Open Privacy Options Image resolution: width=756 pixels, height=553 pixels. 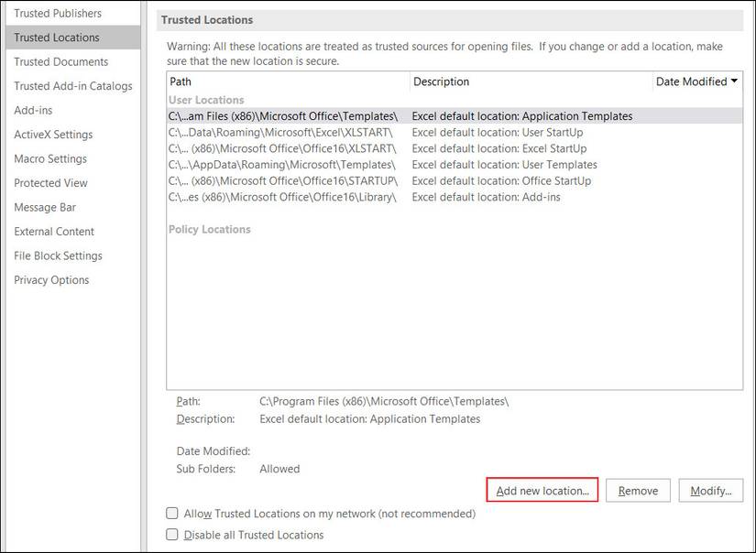(x=51, y=280)
